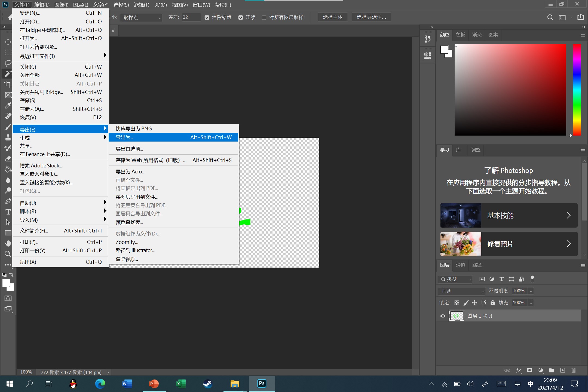588x392 pixels.
Task: Select the Pen tool
Action: coord(8,201)
